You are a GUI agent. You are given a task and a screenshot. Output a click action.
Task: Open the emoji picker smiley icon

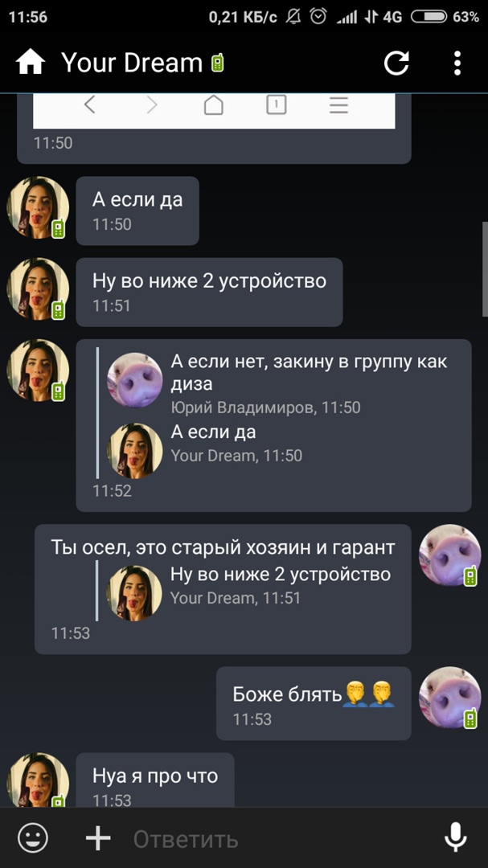point(33,838)
